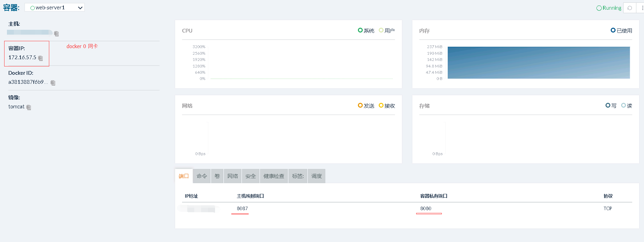
Task: Click the Docker ID a3813887f6b9 text
Action: 28,82
